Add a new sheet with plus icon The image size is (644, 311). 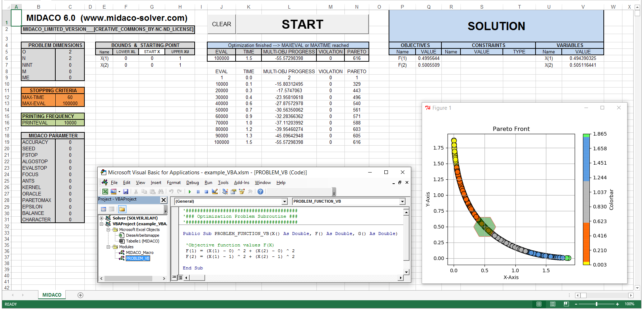(x=80, y=295)
